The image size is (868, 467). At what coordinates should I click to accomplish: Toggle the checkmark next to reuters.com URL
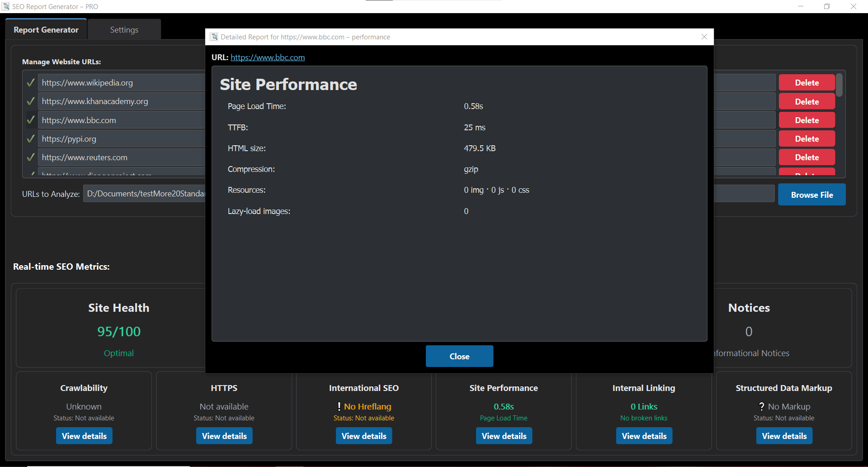coord(31,157)
